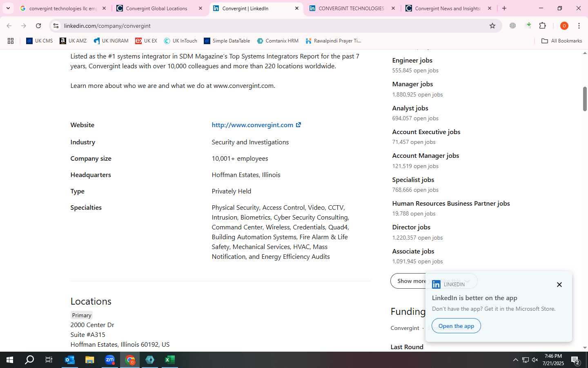Open the Simple DataTable bookmark

click(x=227, y=41)
